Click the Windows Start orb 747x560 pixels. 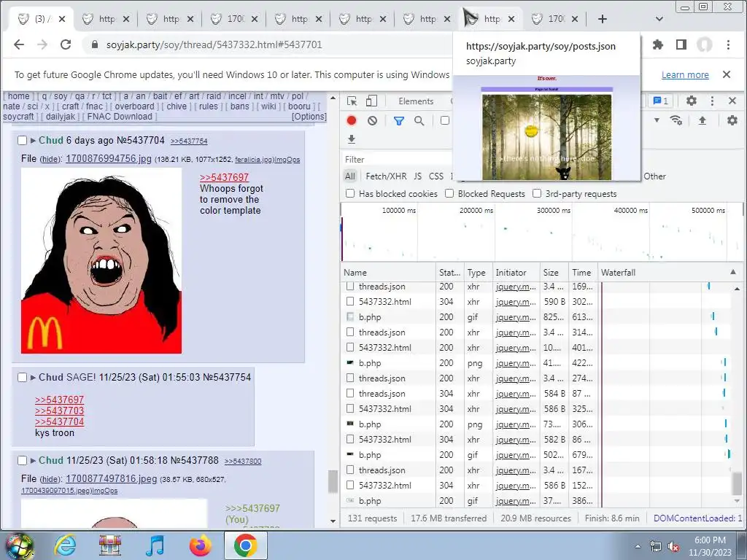click(20, 545)
